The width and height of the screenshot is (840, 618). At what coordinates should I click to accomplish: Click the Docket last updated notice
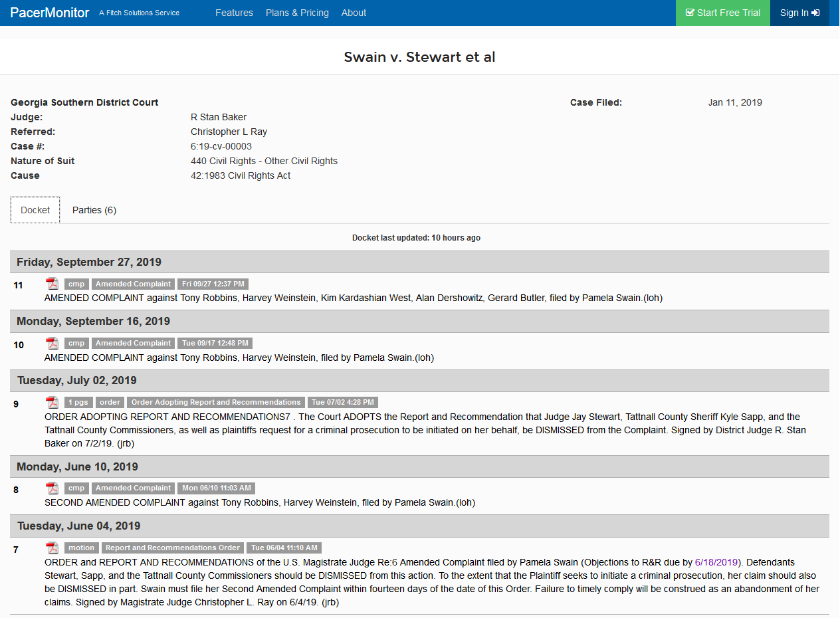point(416,238)
